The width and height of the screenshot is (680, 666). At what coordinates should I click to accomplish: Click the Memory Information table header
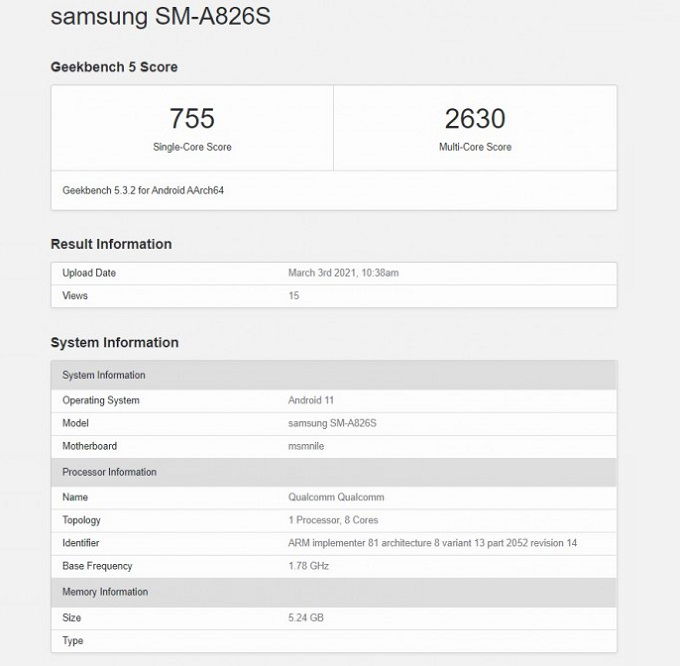tap(334, 592)
